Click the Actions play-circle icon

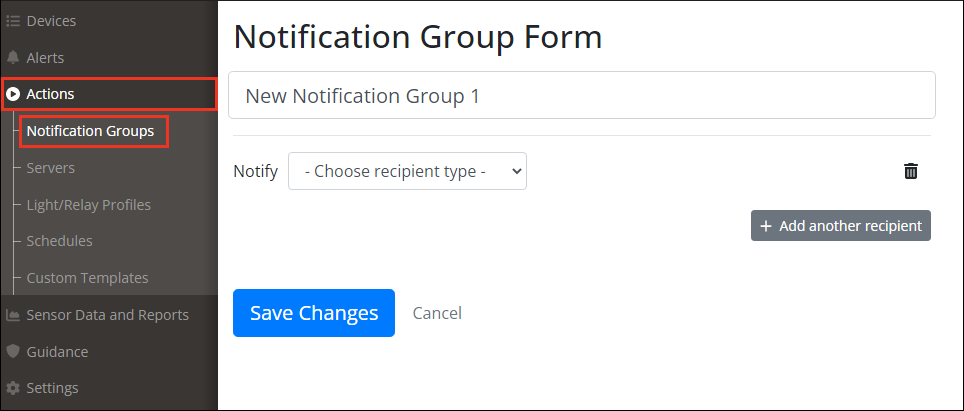click(x=13, y=94)
